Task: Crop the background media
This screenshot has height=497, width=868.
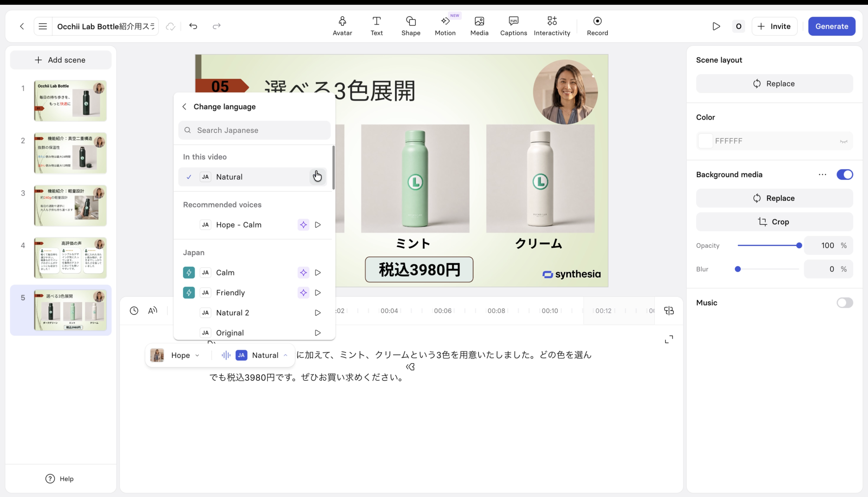Action: 774,222
